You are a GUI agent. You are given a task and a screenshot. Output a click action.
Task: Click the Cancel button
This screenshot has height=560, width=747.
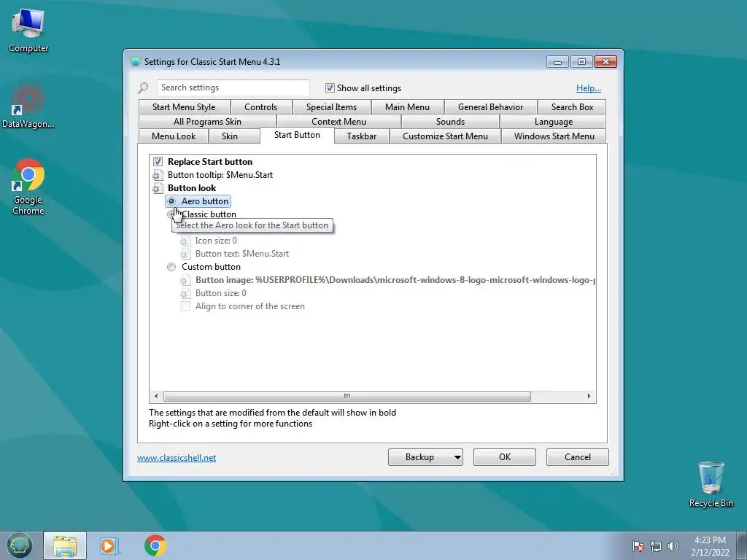(578, 457)
